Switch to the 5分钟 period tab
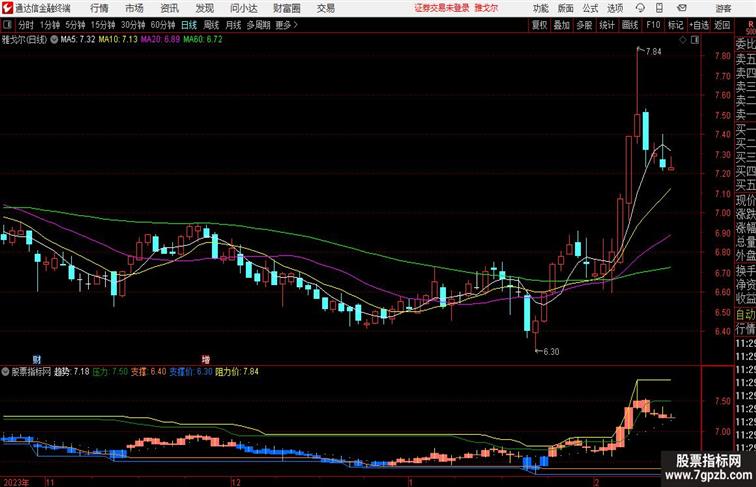The image size is (756, 487). click(x=75, y=25)
